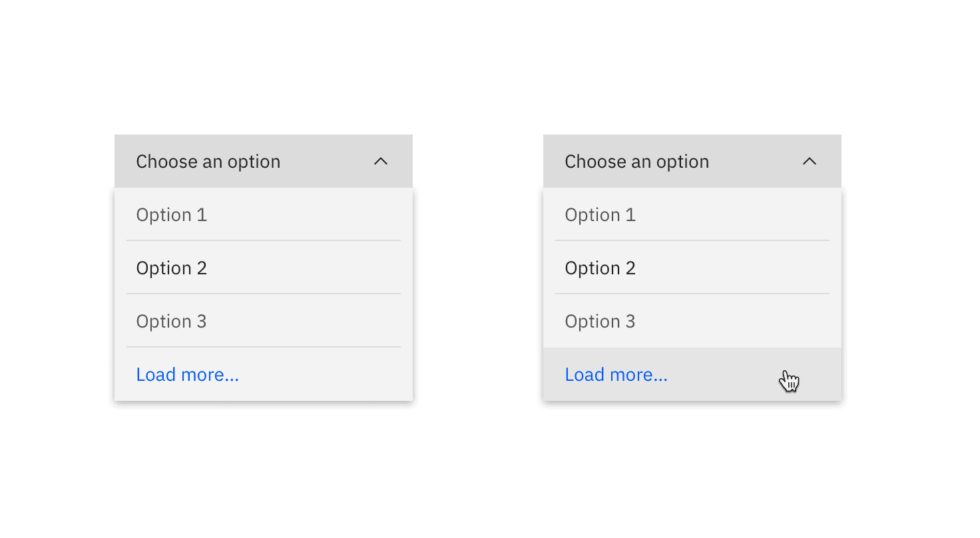Click 'Load more...' in the right dropdown
Viewport: 980px width, 538px height.
point(616,374)
